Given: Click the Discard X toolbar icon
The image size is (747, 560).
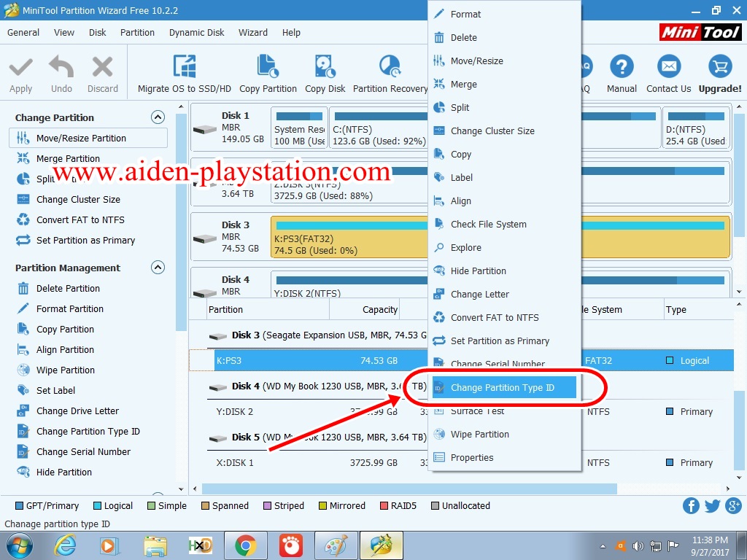Looking at the screenshot, I should (x=102, y=66).
